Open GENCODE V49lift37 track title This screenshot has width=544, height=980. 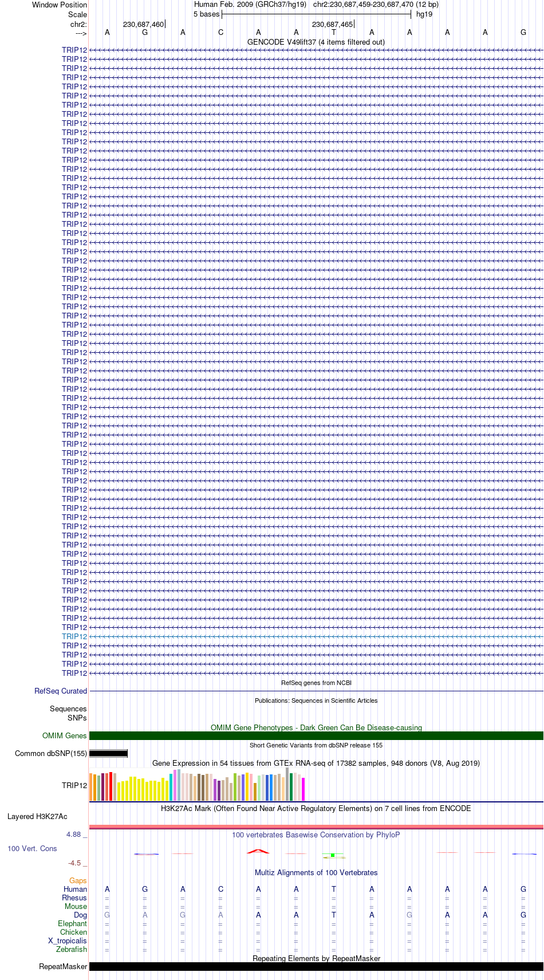(x=316, y=42)
